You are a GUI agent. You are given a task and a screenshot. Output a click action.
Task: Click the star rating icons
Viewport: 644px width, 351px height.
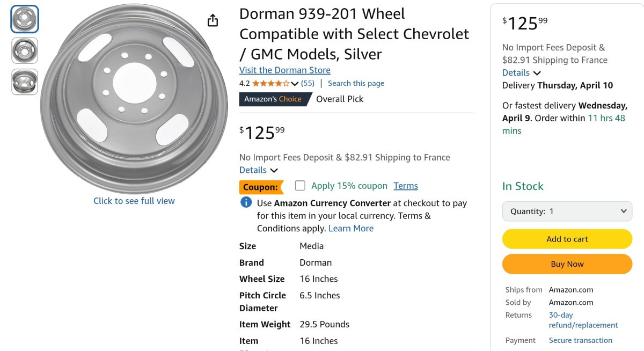[x=271, y=83]
